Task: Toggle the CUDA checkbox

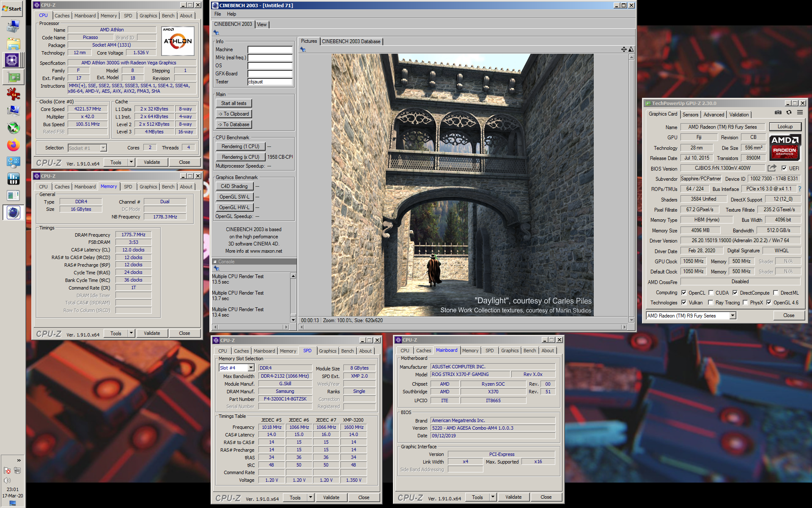Action: (x=711, y=293)
